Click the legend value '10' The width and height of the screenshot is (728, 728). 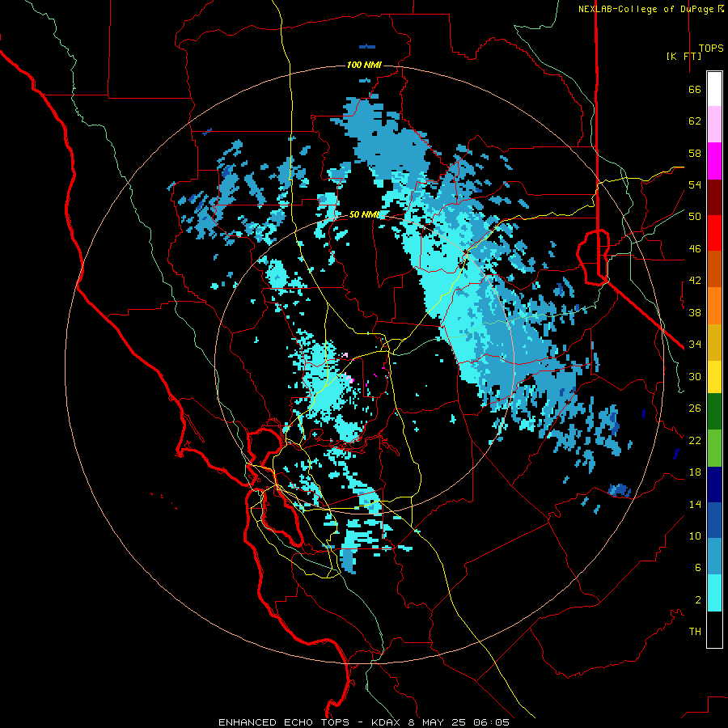point(695,535)
